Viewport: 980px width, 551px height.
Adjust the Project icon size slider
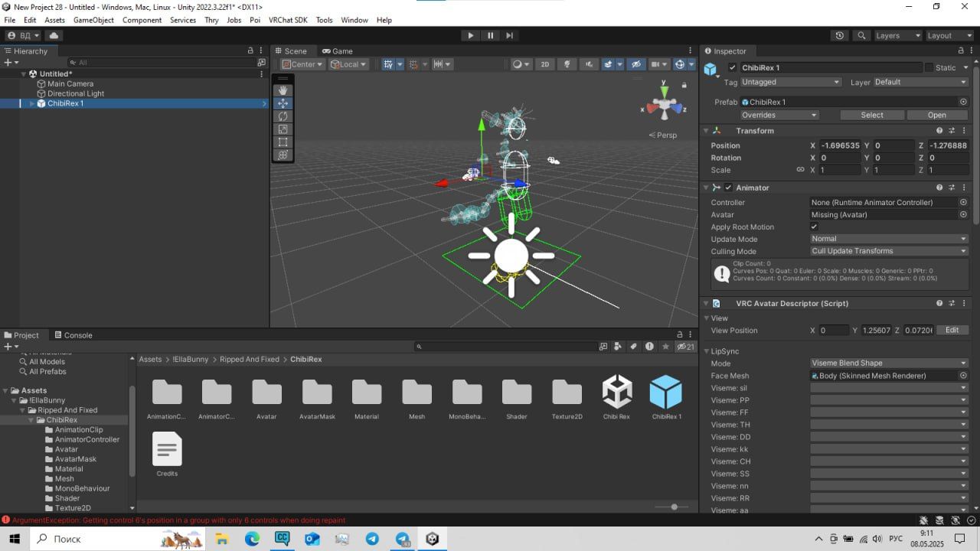(674, 507)
